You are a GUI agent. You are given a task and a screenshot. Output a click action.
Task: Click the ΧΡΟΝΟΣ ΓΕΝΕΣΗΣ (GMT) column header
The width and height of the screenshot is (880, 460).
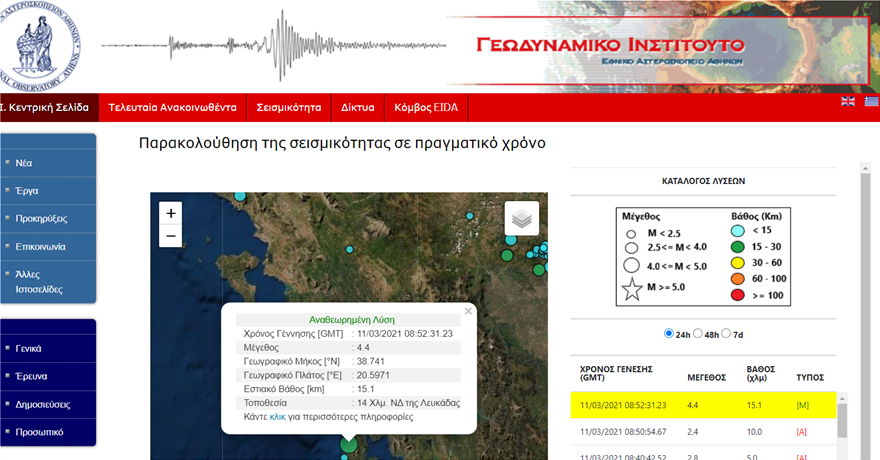[x=616, y=373]
